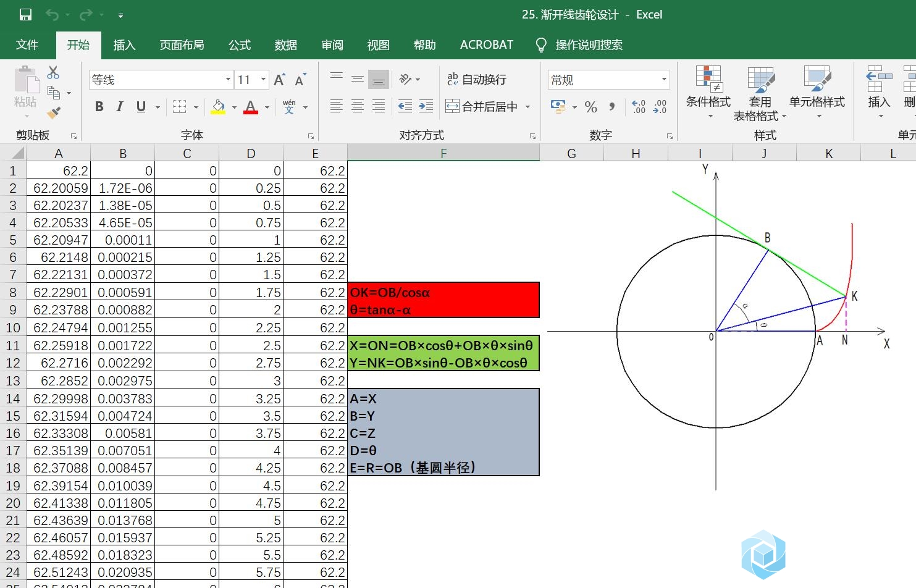Click cell containing OK=OB/cosα

(443, 292)
